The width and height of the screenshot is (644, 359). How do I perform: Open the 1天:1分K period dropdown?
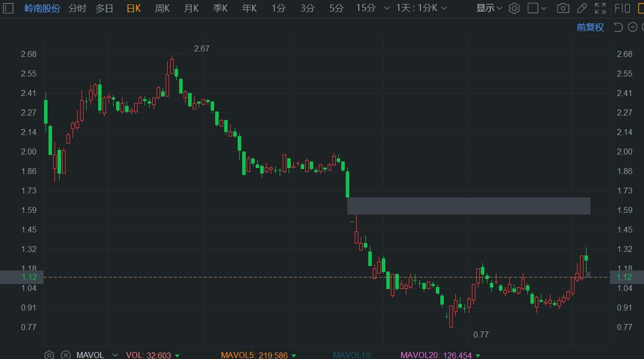pyautogui.click(x=421, y=8)
